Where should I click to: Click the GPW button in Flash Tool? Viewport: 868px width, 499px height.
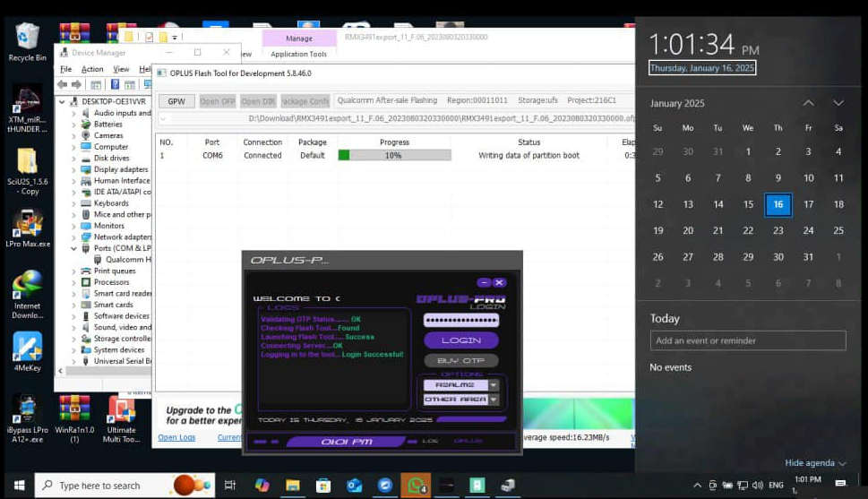(176, 101)
